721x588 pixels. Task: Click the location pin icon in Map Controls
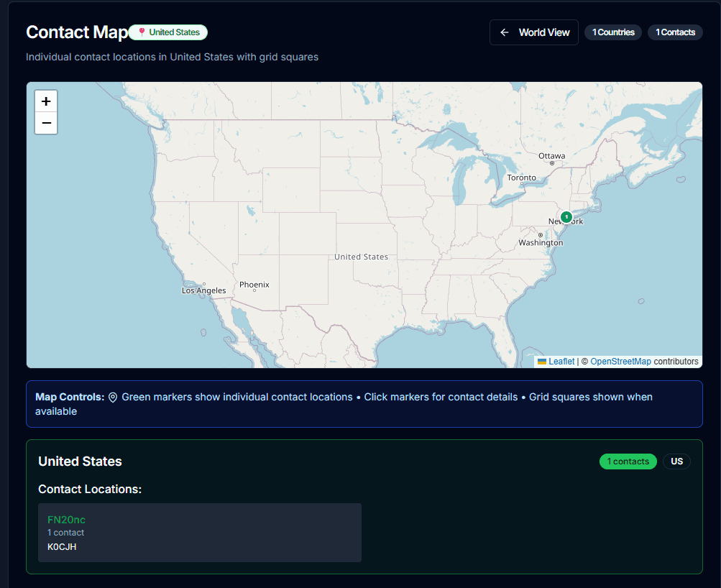[113, 398]
